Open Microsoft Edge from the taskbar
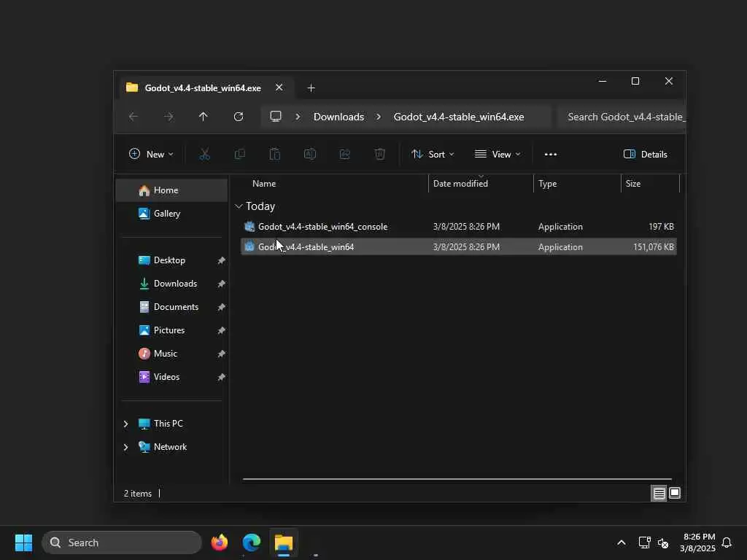The height and width of the screenshot is (560, 747). pos(252,542)
